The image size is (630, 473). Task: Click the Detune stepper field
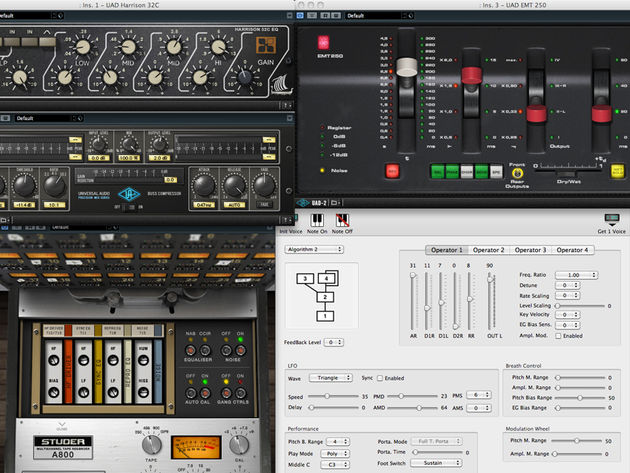(x=567, y=285)
